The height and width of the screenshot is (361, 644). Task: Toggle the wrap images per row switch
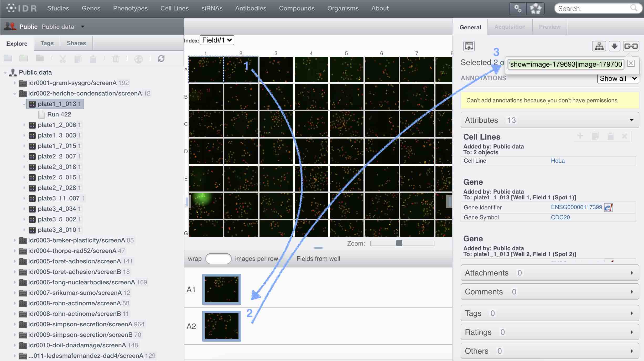[218, 258]
